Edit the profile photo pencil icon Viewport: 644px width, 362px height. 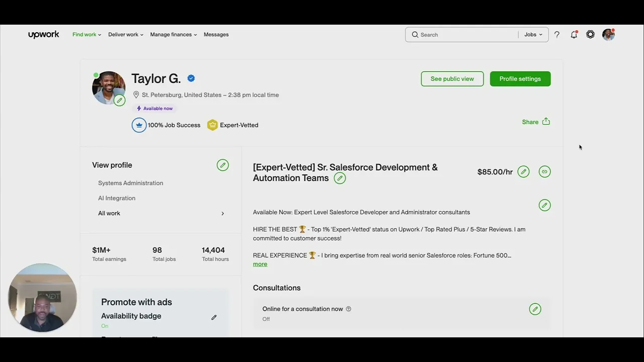click(x=119, y=101)
